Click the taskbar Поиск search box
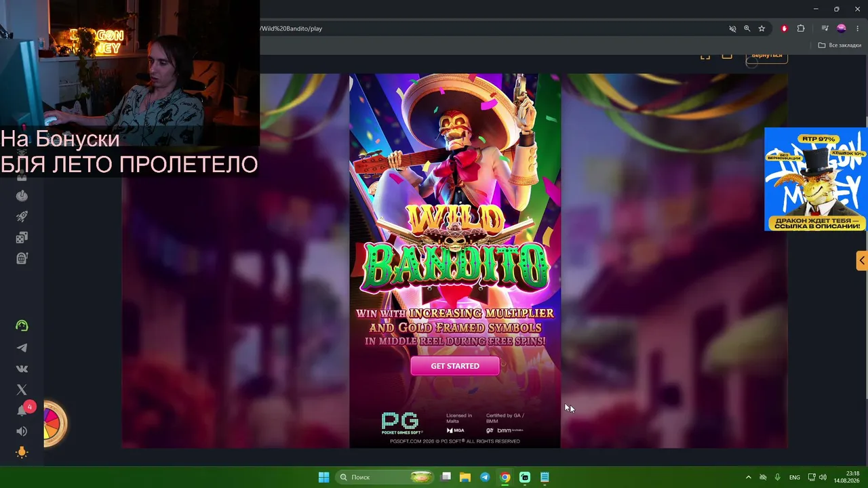The height and width of the screenshot is (488, 868). click(x=385, y=477)
